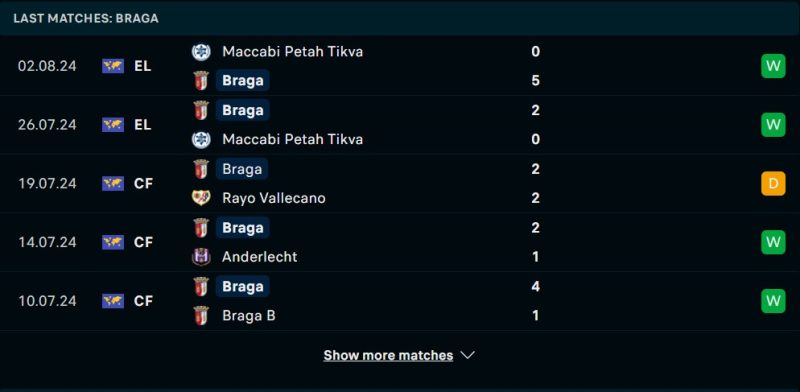The width and height of the screenshot is (800, 392).
Task: Expand list with Show more matches chevron
Action: 468,355
